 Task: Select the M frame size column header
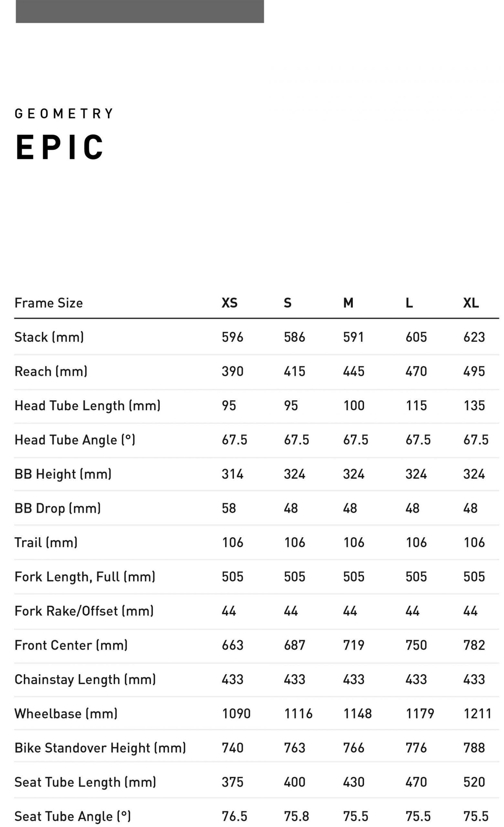point(348,303)
